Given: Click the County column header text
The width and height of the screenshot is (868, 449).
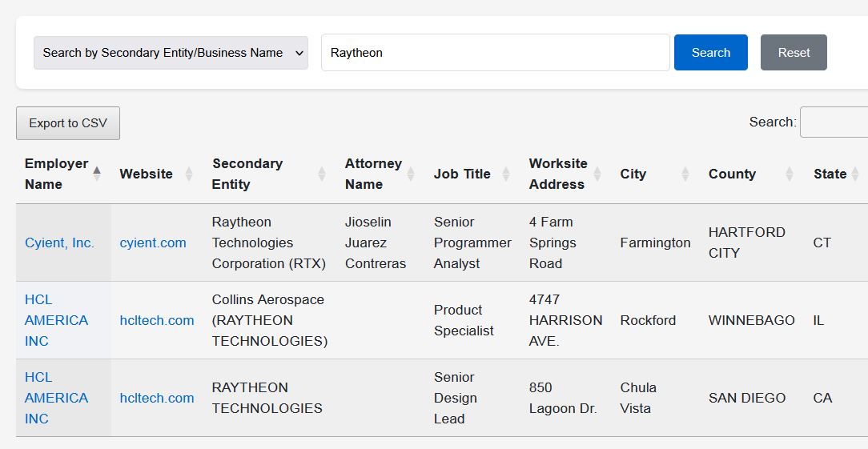Looking at the screenshot, I should tap(733, 174).
